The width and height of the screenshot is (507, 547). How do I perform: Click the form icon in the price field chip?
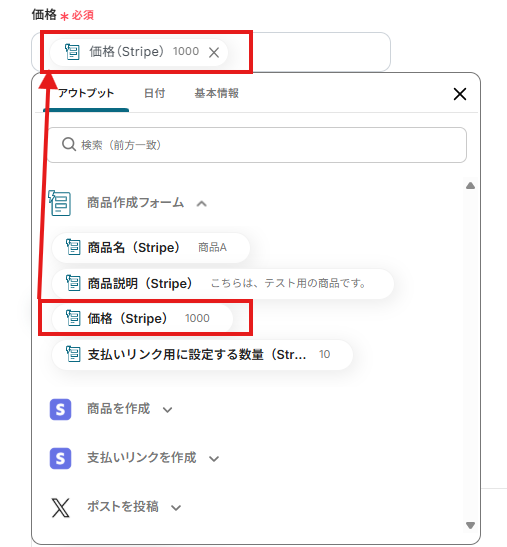pos(72,52)
